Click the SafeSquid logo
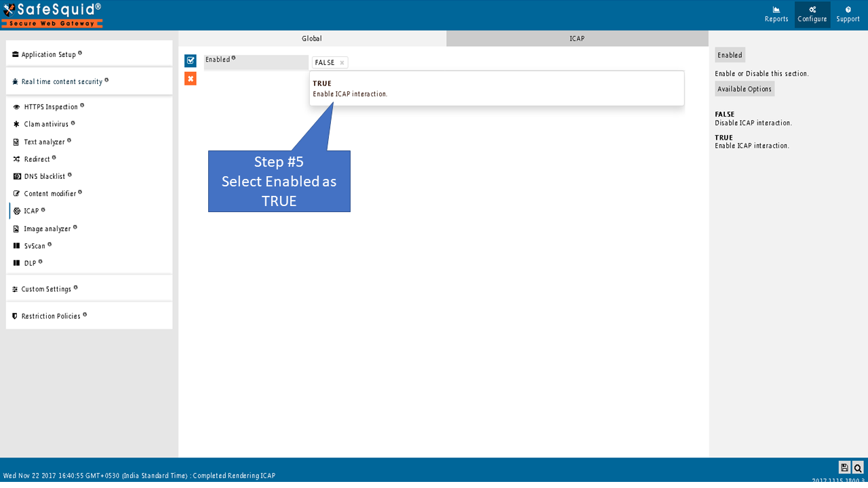The width and height of the screenshot is (868, 488). 52,14
